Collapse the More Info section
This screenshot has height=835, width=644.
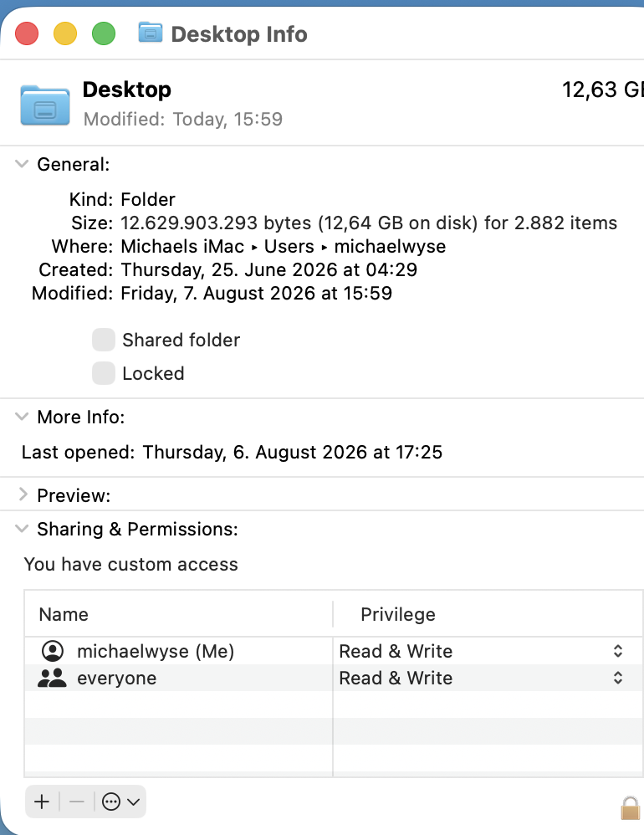tap(22, 417)
